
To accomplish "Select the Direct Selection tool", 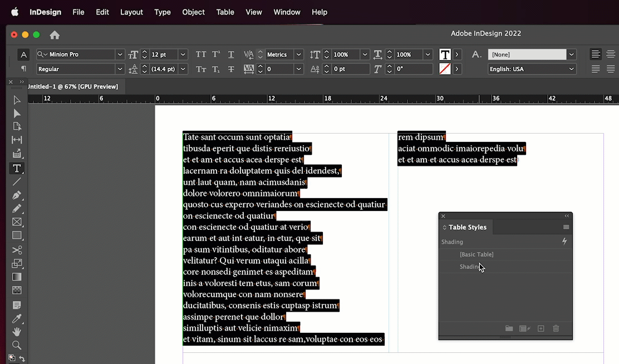I will [17, 114].
